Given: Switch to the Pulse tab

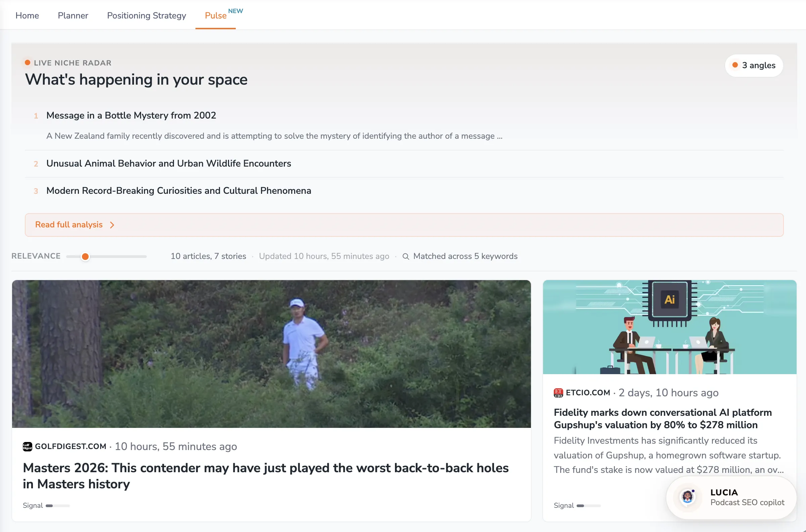Looking at the screenshot, I should pyautogui.click(x=215, y=15).
